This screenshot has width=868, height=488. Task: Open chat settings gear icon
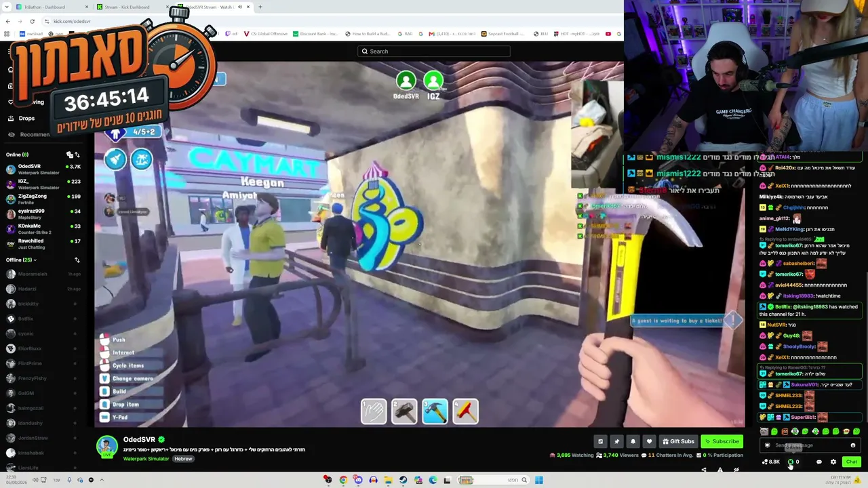[833, 462]
